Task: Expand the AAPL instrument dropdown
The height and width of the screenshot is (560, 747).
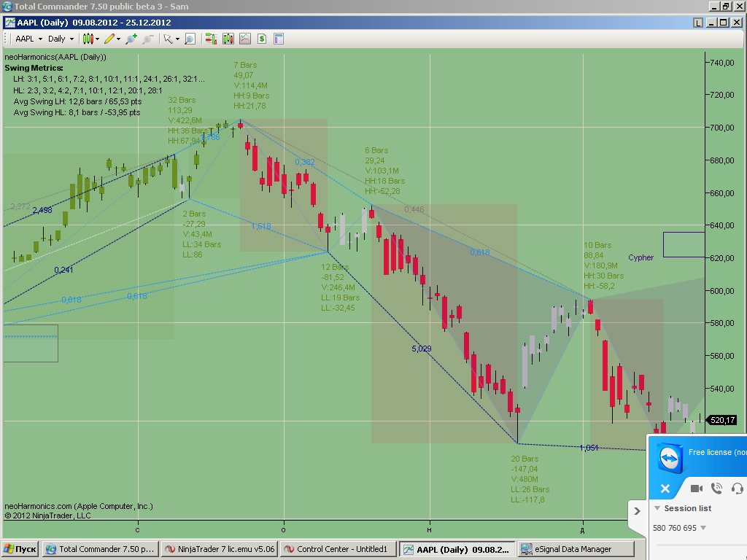Action: tap(29, 39)
